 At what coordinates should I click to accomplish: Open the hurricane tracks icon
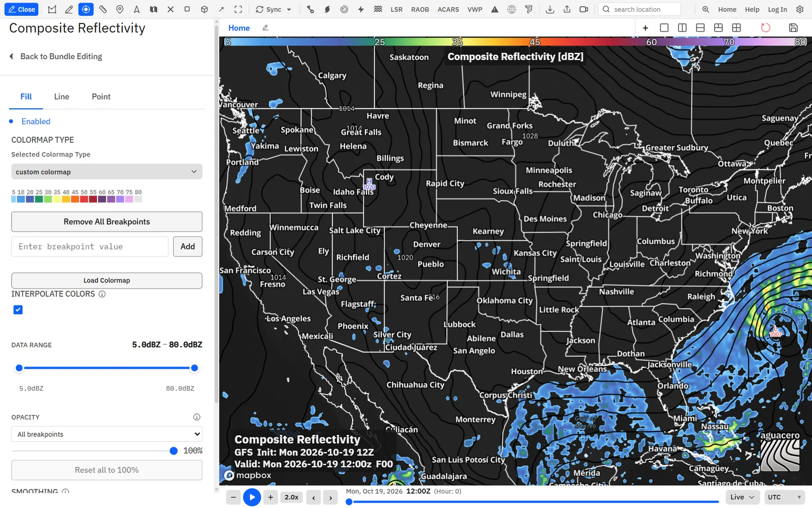(327, 9)
